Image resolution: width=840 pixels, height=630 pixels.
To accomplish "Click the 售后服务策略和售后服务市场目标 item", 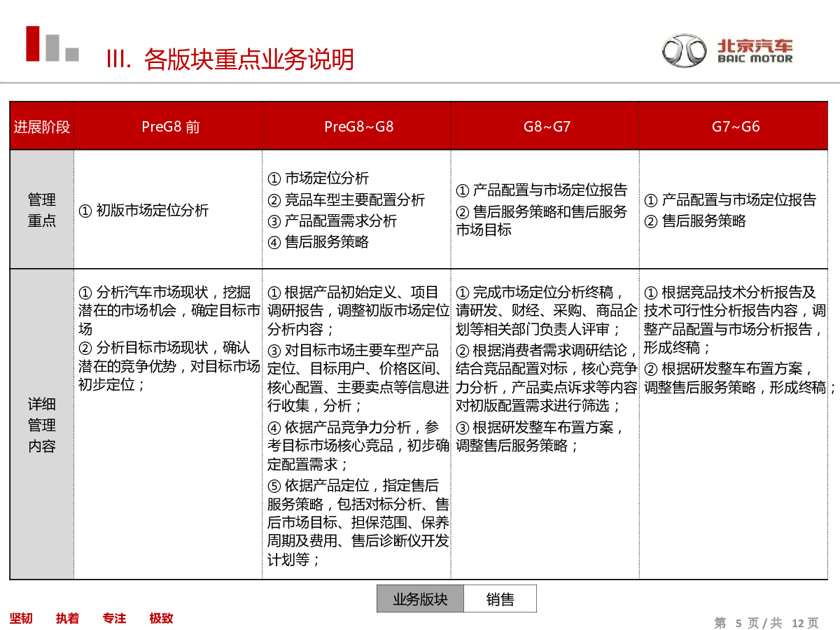I will (542, 220).
